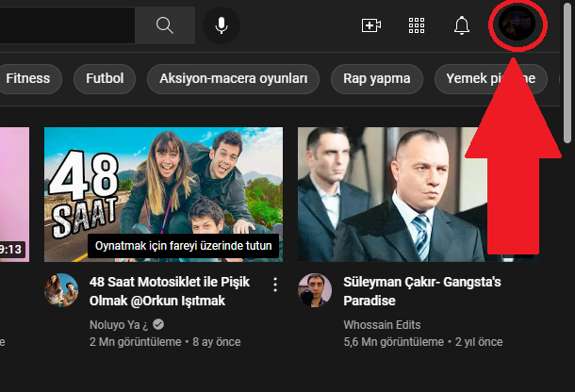The height and width of the screenshot is (392, 575).
Task: Click the magnifier search button
Action: pos(164,25)
